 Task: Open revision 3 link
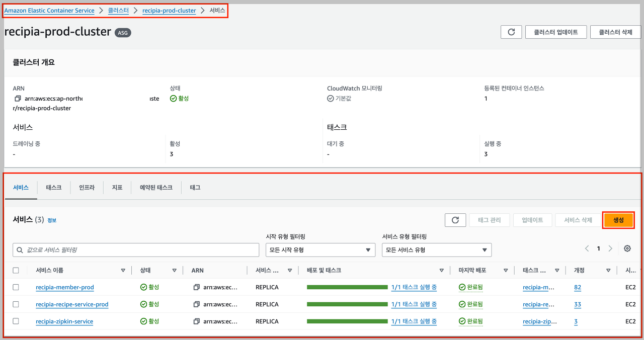coord(576,321)
